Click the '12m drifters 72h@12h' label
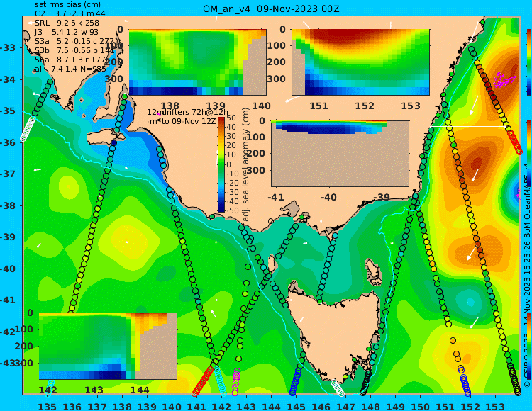 [x=188, y=112]
